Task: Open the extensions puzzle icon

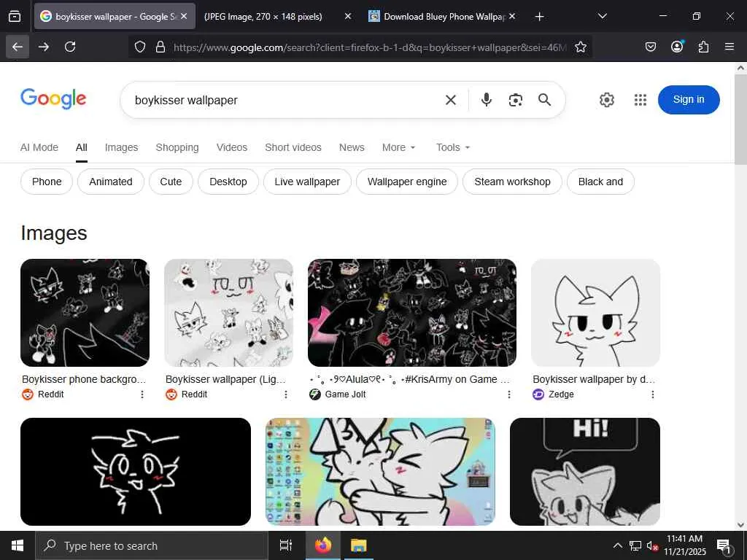Action: coord(703,47)
